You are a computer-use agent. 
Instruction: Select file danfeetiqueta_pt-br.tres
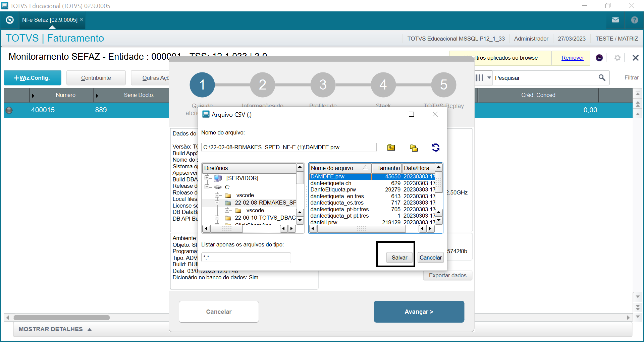click(x=372, y=210)
